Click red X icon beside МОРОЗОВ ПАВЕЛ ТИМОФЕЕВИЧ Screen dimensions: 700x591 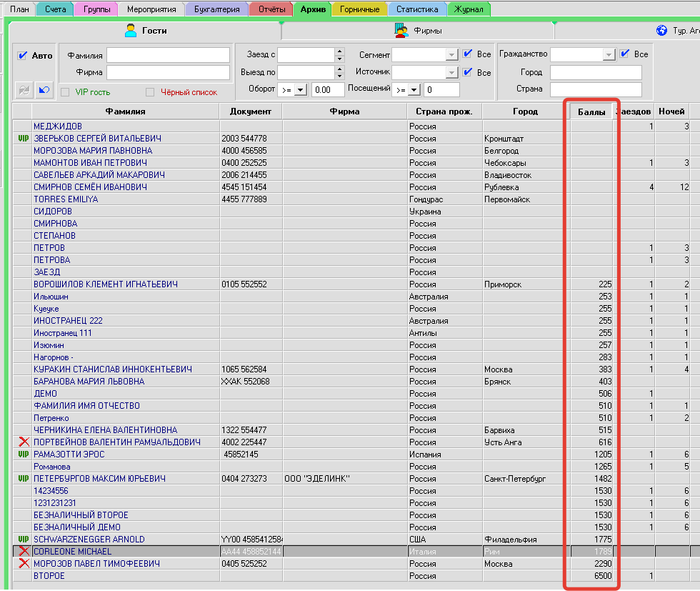click(x=24, y=564)
